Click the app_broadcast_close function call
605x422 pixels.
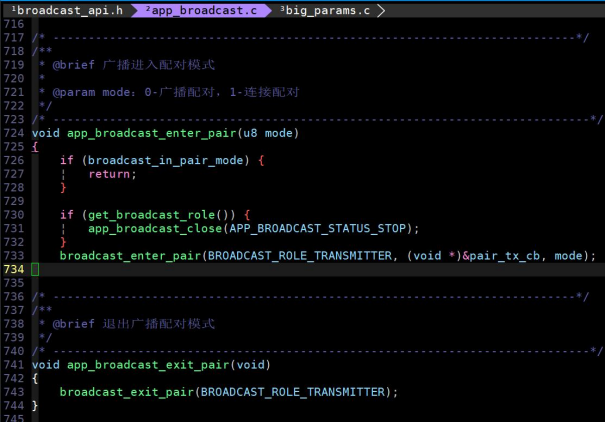click(x=155, y=228)
